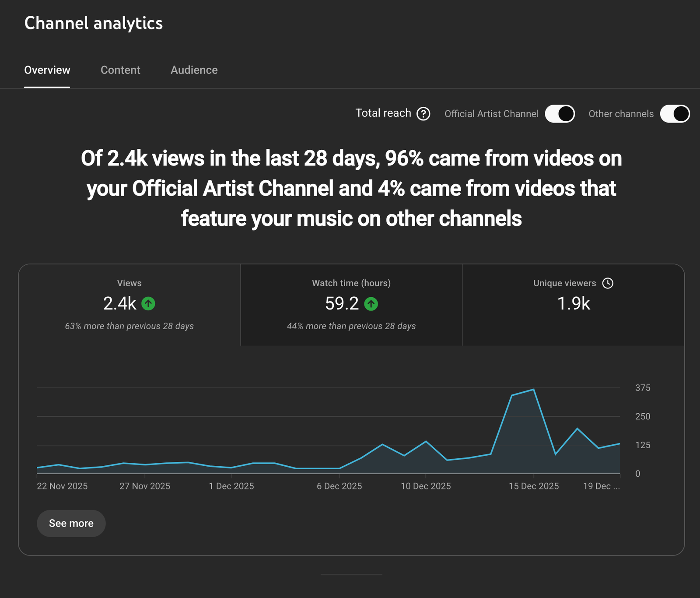Click the 10 Dec 2025 axis label

(426, 486)
